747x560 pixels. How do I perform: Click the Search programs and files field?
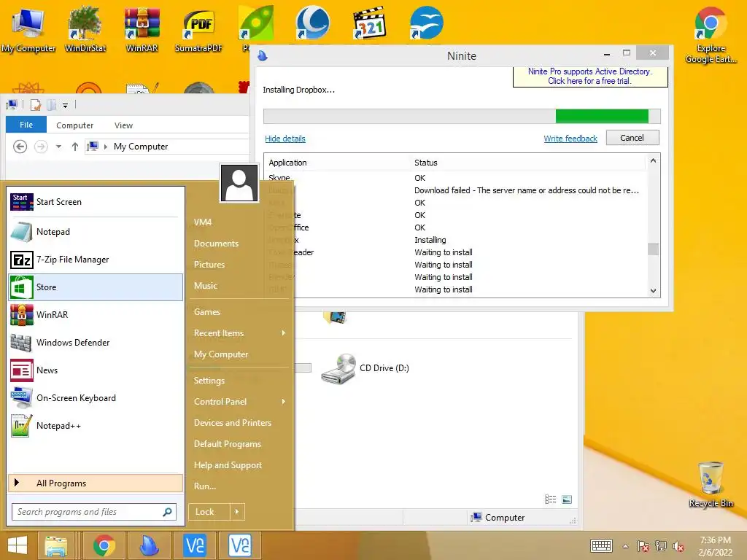(94, 512)
